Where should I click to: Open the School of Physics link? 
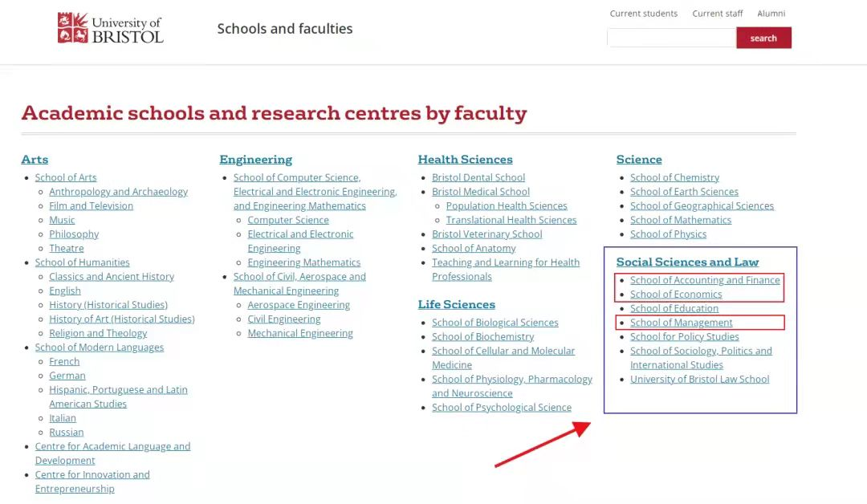[x=669, y=234]
